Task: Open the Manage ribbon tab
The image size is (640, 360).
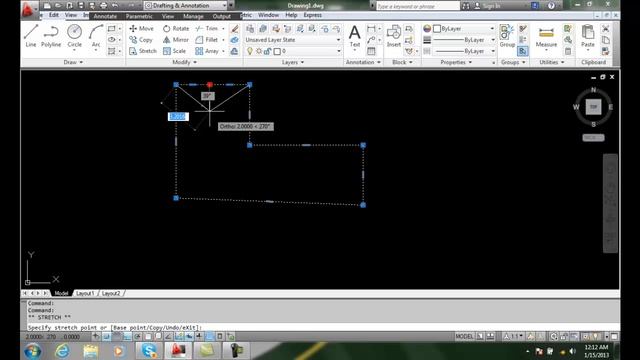Action: (x=193, y=16)
